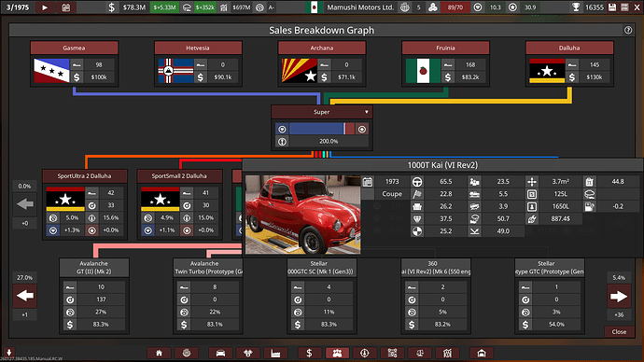Screen dimensions: 644x362
Task: Click the factory value icon beside $697M
Action: coord(224,7)
